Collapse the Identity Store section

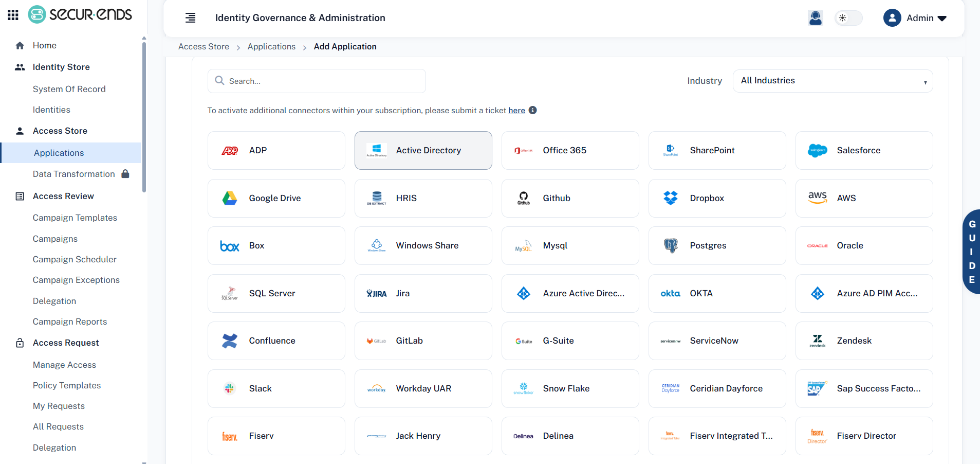pos(61,67)
